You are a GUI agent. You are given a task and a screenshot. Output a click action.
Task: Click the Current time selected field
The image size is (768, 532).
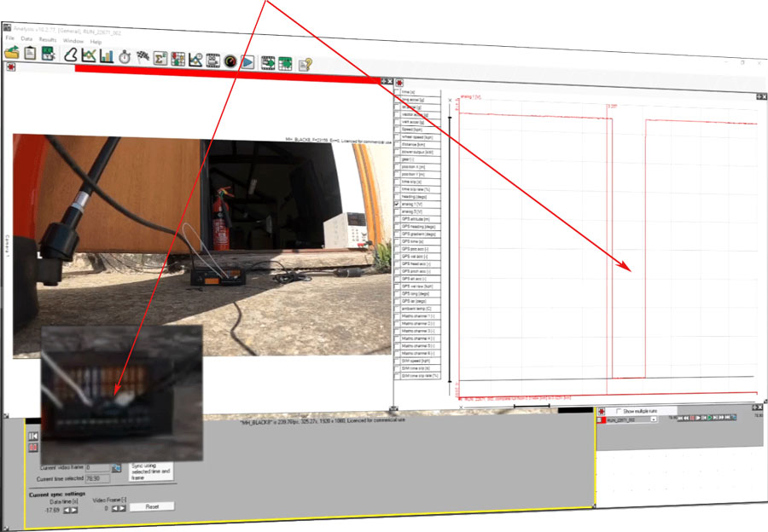point(99,479)
